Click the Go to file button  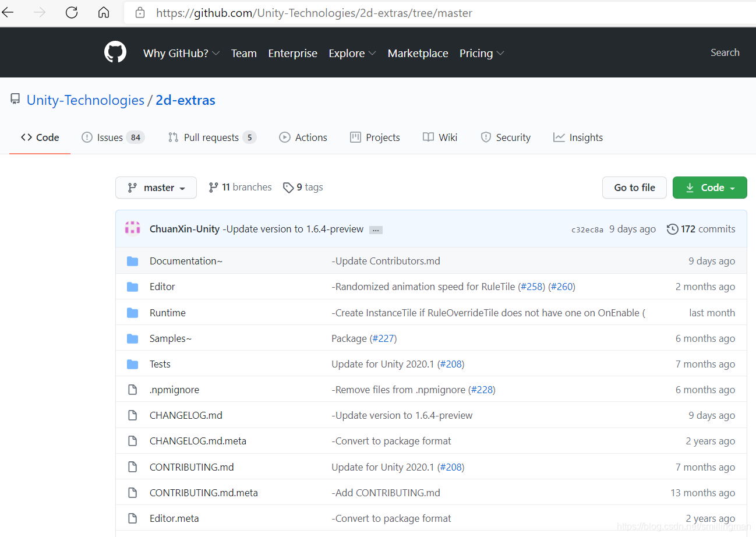click(x=634, y=188)
